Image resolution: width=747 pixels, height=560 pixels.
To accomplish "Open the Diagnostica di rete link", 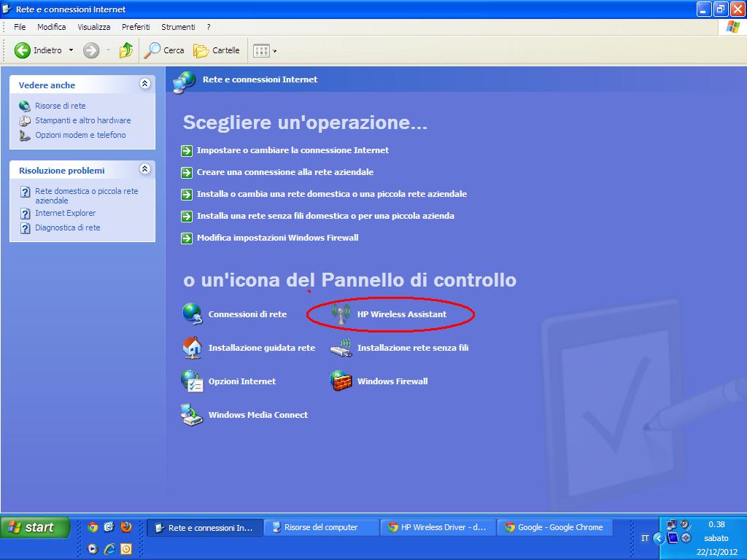I will click(68, 228).
